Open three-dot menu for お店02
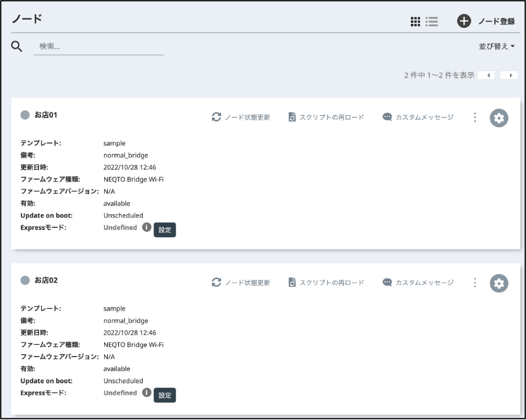The height and width of the screenshot is (420, 526). [x=475, y=283]
